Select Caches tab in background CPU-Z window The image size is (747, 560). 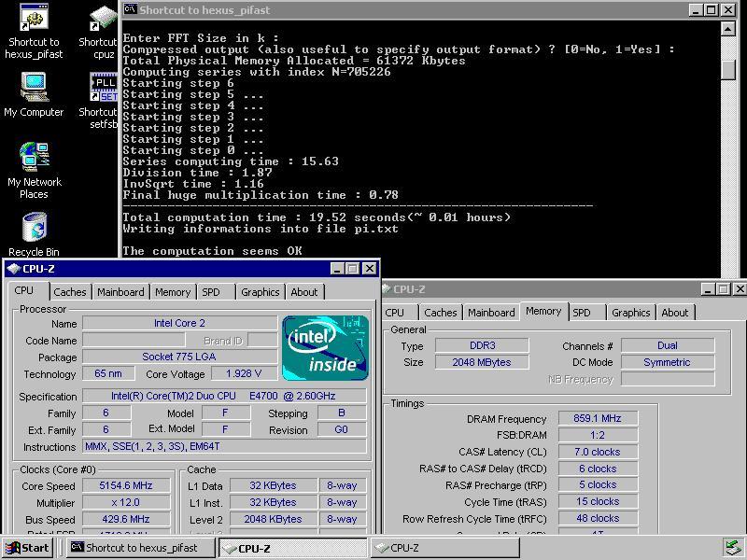440,313
